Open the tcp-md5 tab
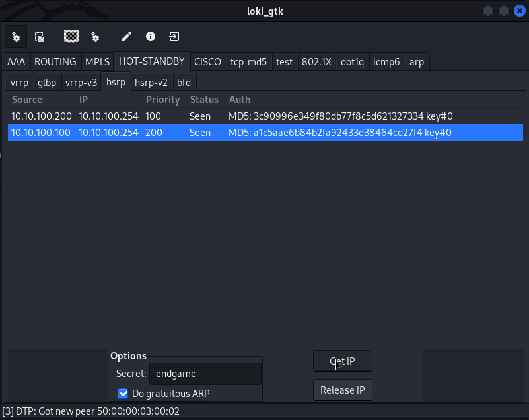The width and height of the screenshot is (529, 420). point(248,62)
